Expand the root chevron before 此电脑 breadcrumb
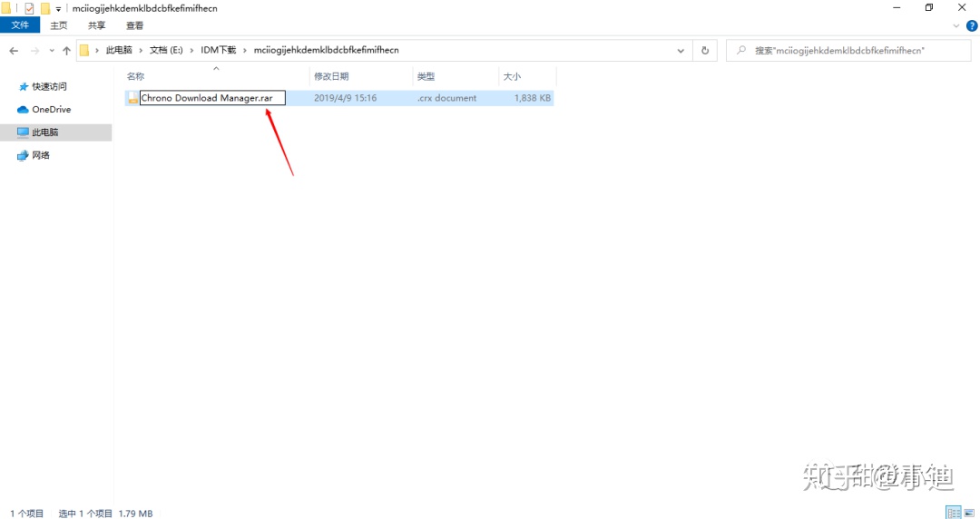Viewport: 980px width, 519px height. [97, 51]
